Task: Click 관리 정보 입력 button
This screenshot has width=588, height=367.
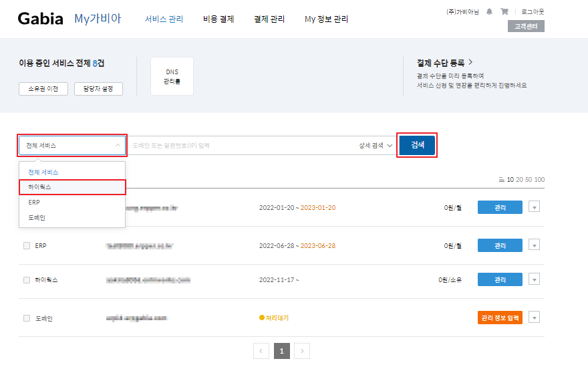Action: 500,318
